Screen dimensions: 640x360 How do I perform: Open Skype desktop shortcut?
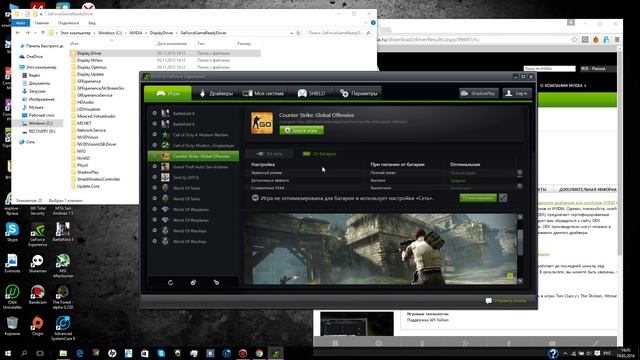(12, 232)
